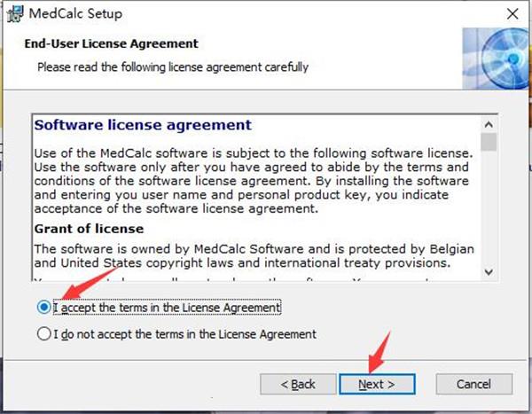This screenshot has height=414, width=532.
Task: Click the 'Grant of license' heading
Action: point(89,229)
